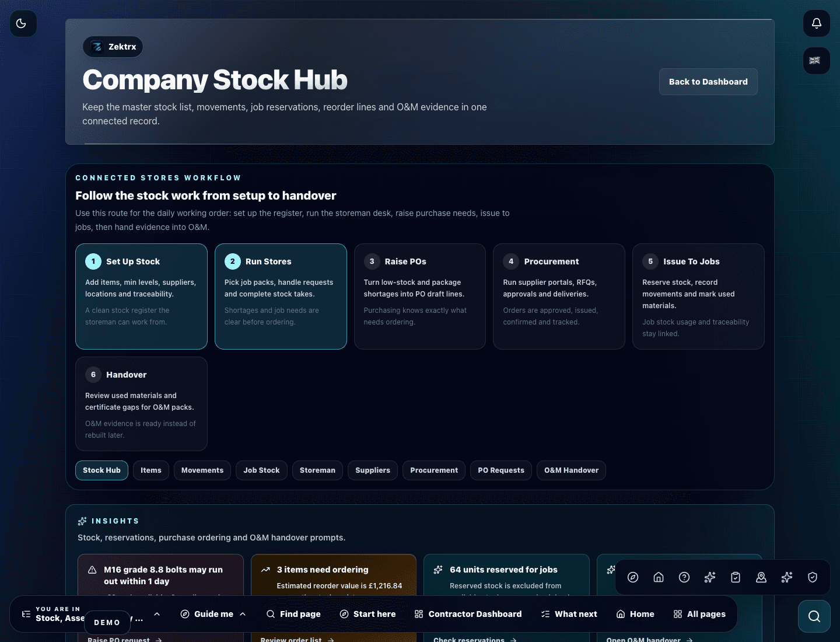Click first sparkles icon in floating toolbar
The height and width of the screenshot is (642, 840).
pos(710,577)
